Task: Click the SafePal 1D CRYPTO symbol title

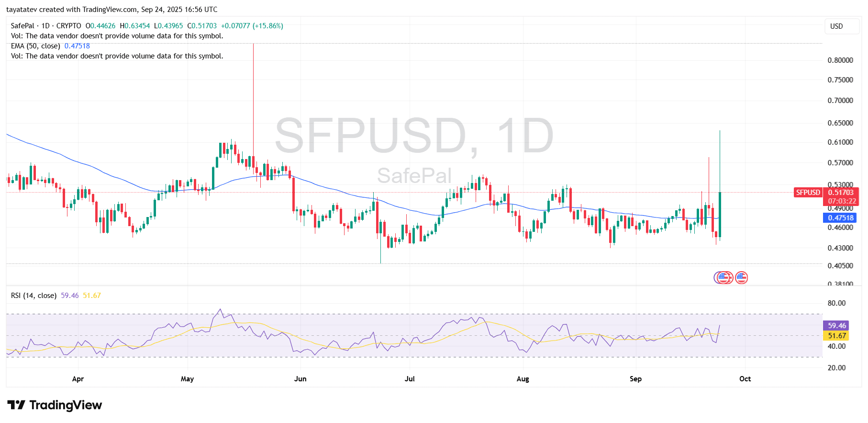Action: click(x=46, y=26)
